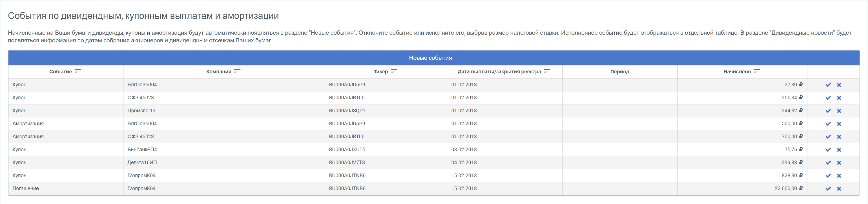Sort by Дата выплаты/закрытия реестра

[546, 71]
